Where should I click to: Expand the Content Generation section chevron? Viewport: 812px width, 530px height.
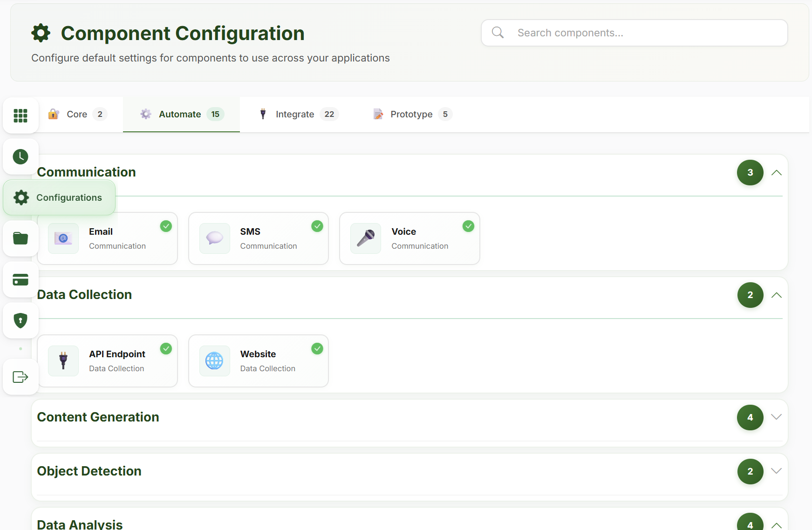pyautogui.click(x=776, y=417)
